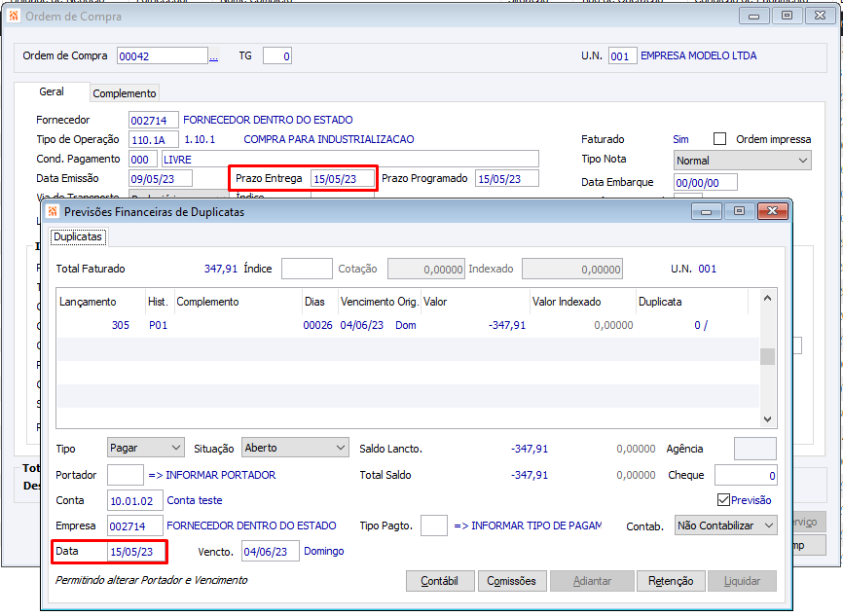Screen dimensions: 843x616
Task: Click the TG input field
Action: coord(276,55)
